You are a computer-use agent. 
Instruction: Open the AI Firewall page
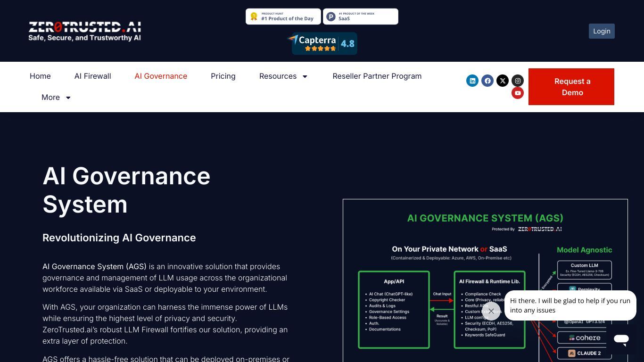point(93,76)
